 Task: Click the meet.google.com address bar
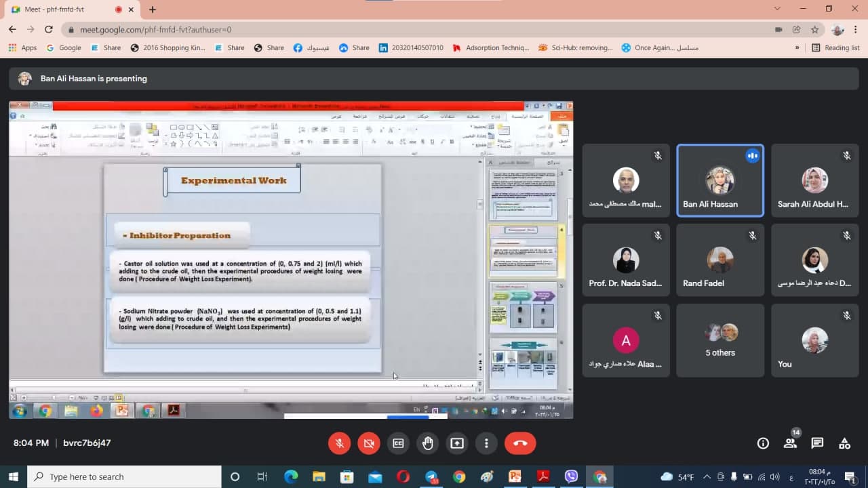(x=420, y=30)
